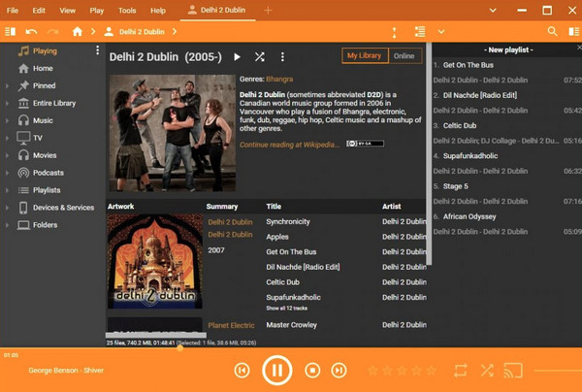The width and height of the screenshot is (582, 392).
Task: Open the cast to device icon
Action: [x=514, y=370]
